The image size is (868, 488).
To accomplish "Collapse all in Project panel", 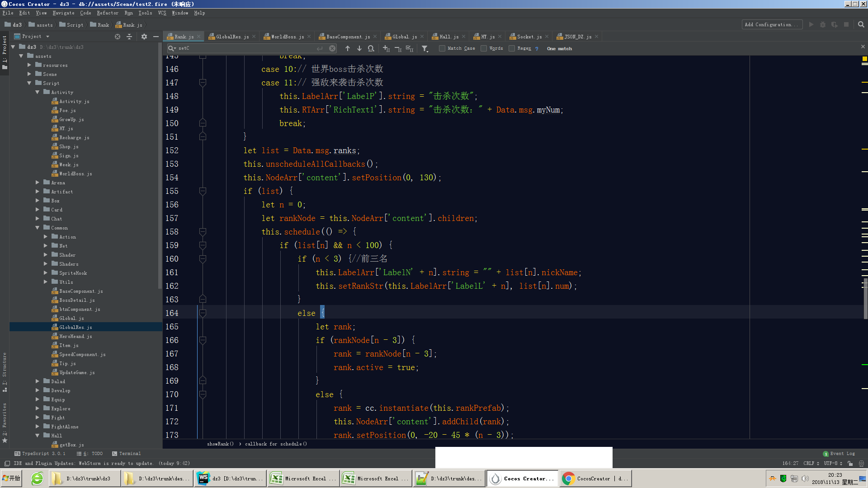I will 129,37.
